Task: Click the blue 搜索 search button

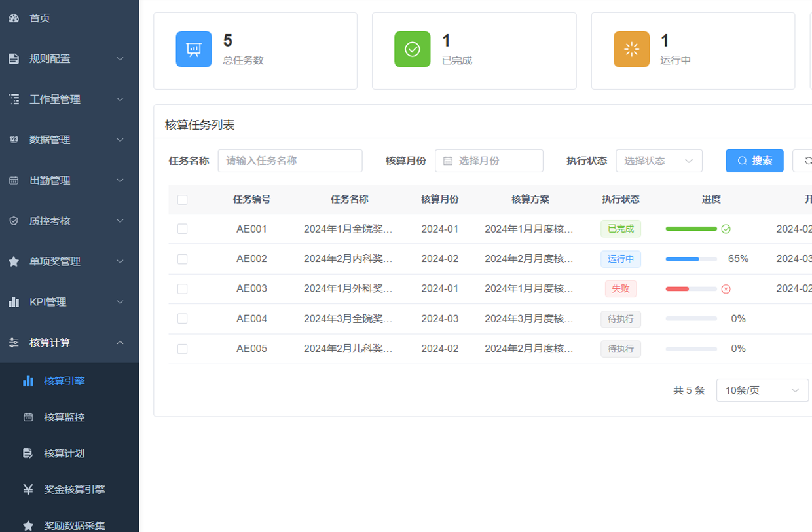Action: click(754, 161)
